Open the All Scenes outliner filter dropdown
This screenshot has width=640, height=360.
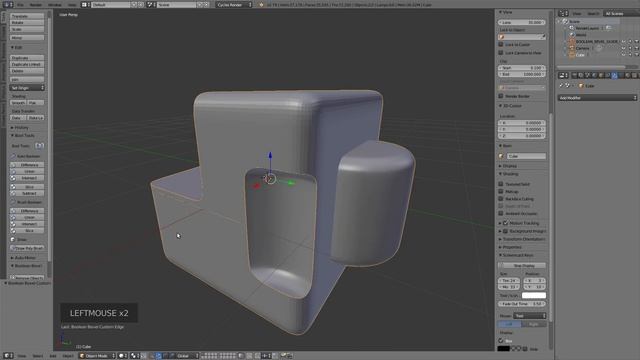tap(621, 13)
